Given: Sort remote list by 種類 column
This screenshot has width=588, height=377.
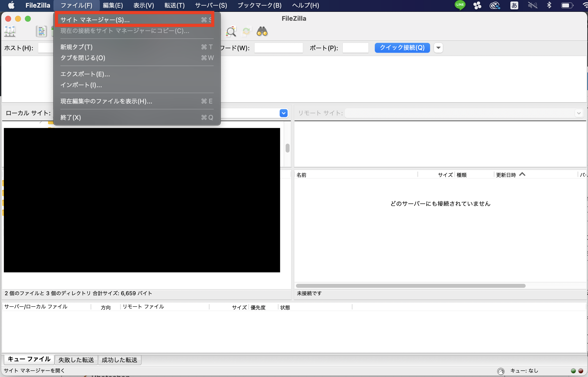Looking at the screenshot, I should click(474, 175).
